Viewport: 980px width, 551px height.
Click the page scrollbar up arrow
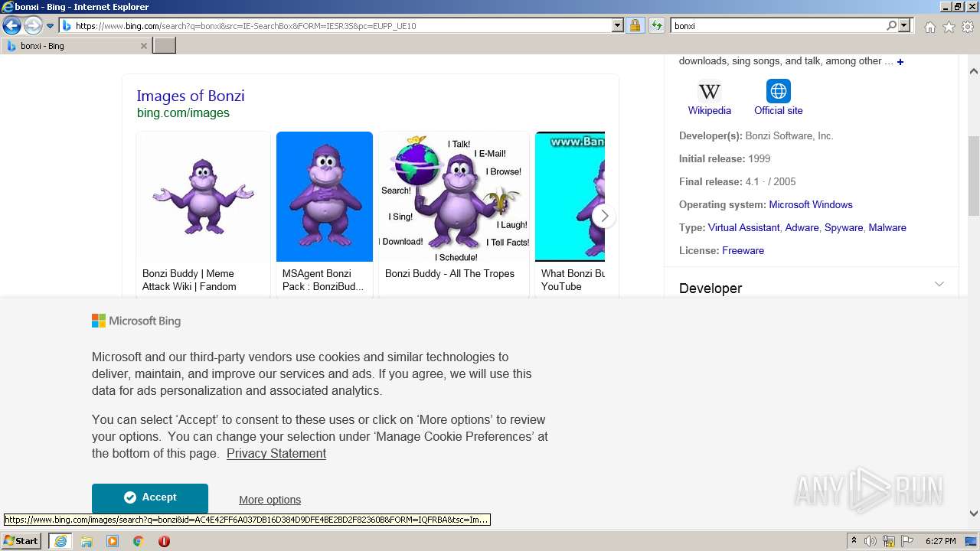coord(974,70)
